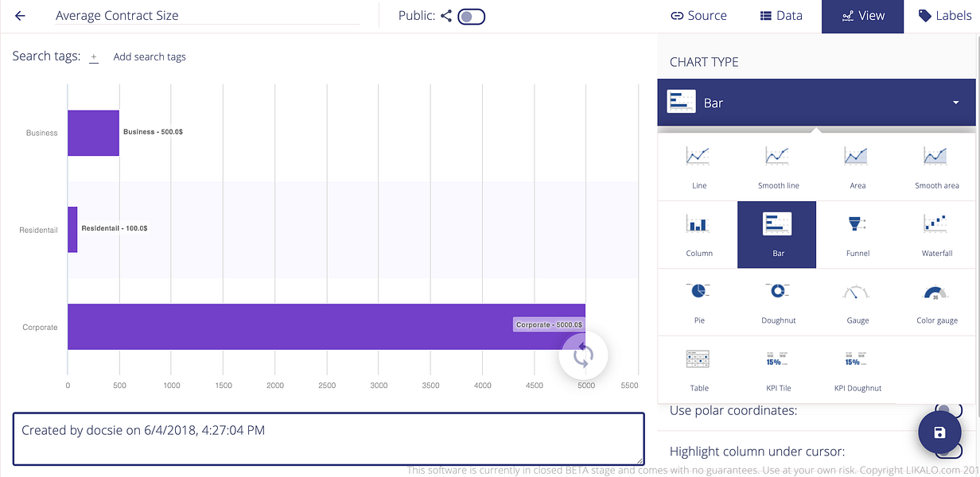Viewport: 980px width, 477px height.
Task: Click the plus icon to add search tags
Action: (x=94, y=57)
